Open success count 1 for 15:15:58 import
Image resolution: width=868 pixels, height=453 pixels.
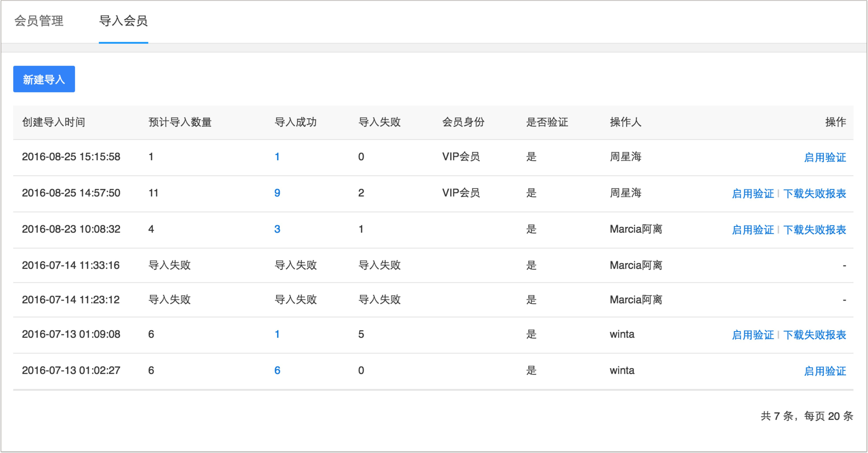(x=277, y=157)
